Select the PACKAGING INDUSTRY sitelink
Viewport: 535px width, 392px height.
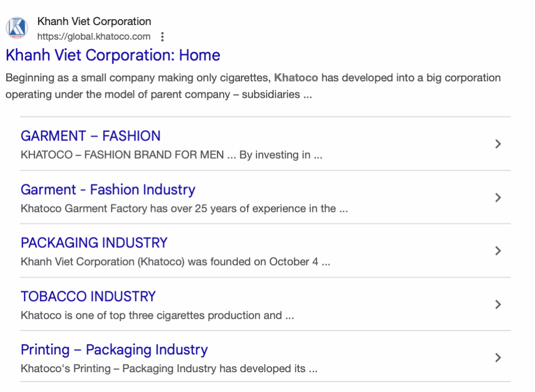[x=94, y=243]
